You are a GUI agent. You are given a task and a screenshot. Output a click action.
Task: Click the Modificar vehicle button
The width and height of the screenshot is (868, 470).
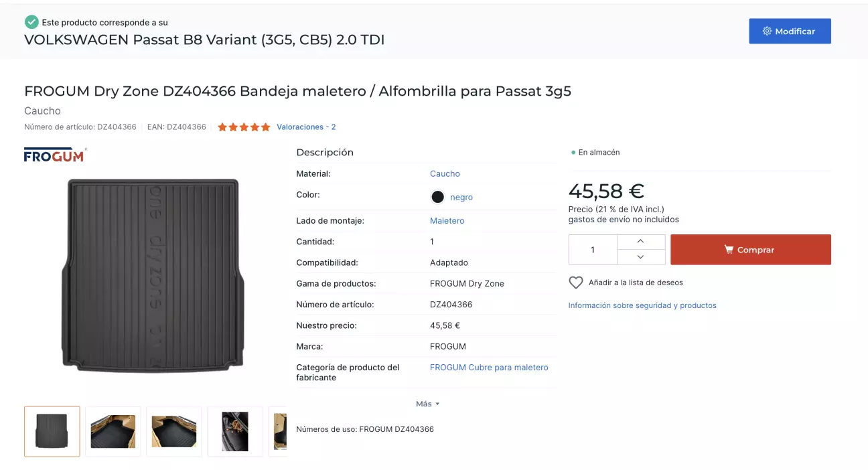pos(790,31)
